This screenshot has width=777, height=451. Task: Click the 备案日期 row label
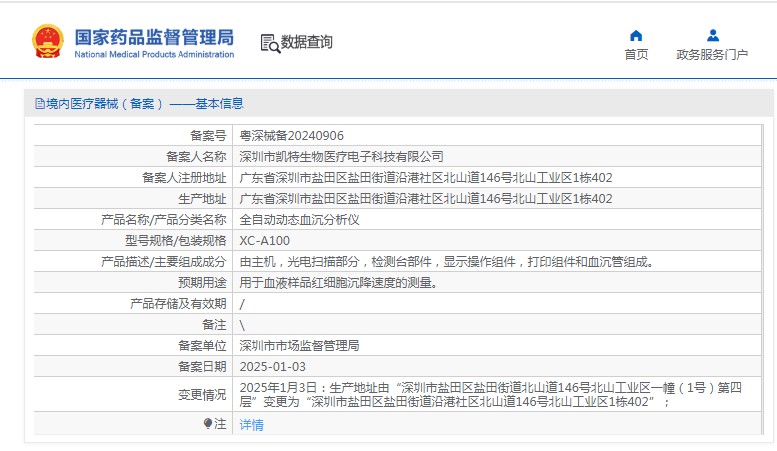[x=202, y=367]
